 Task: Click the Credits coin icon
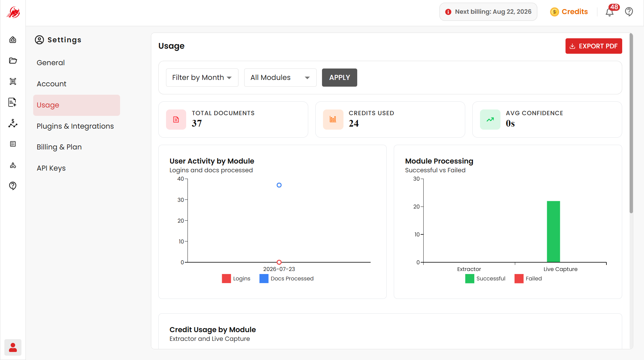point(554,12)
